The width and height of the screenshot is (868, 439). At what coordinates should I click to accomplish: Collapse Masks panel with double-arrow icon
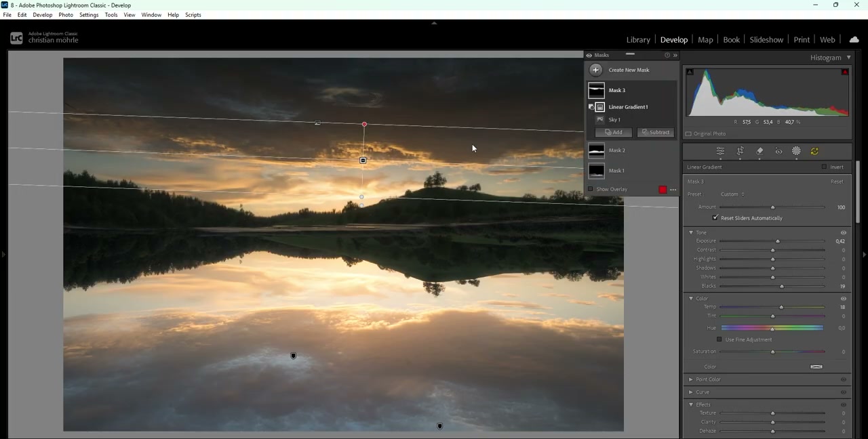point(675,56)
